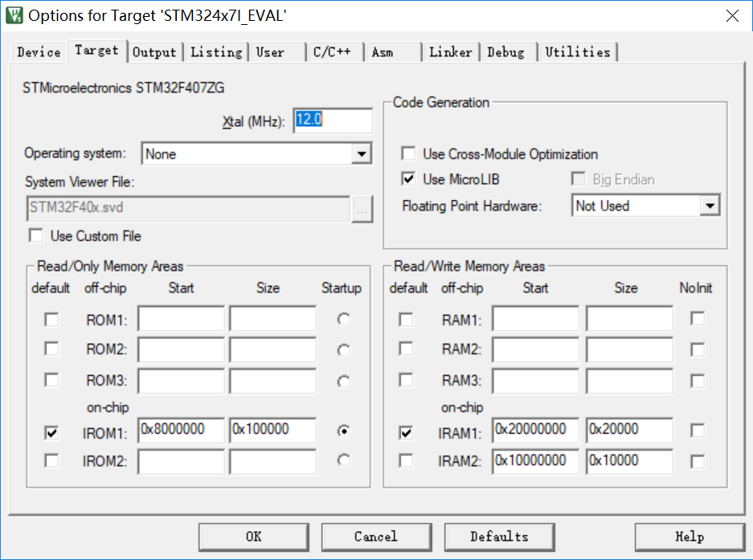Check the IROM2 default checkbox
The width and height of the screenshot is (753, 560).
click(51, 460)
